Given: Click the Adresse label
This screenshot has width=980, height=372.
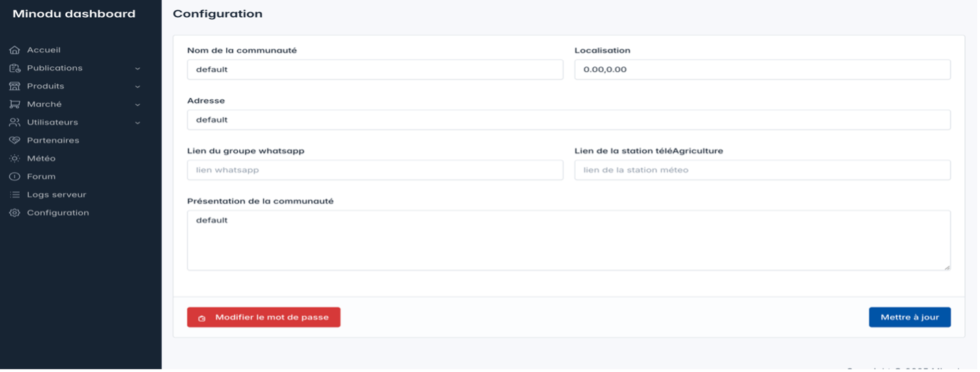Looking at the screenshot, I should pos(206,101).
